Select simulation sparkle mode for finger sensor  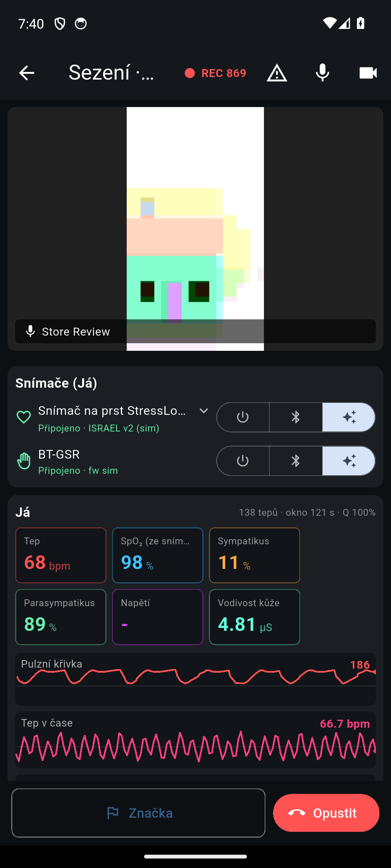349,417
